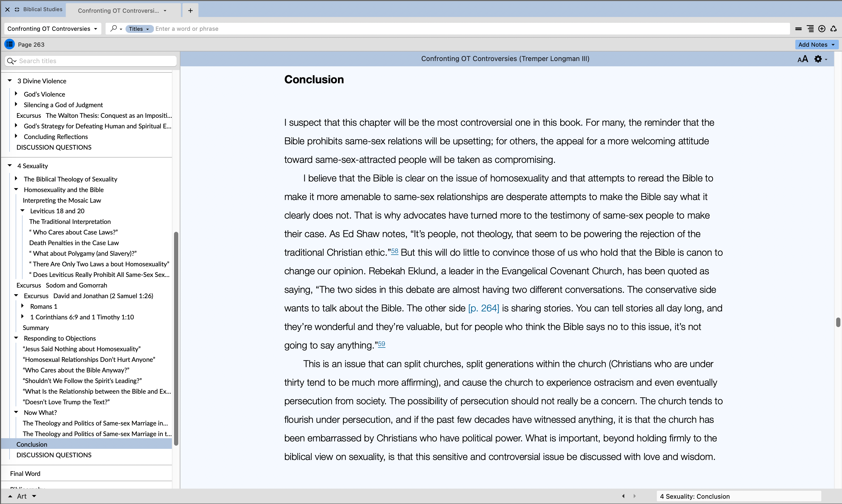This screenshot has height=504, width=842.
Task: Follow the [p. 264] page link
Action: [484, 308]
